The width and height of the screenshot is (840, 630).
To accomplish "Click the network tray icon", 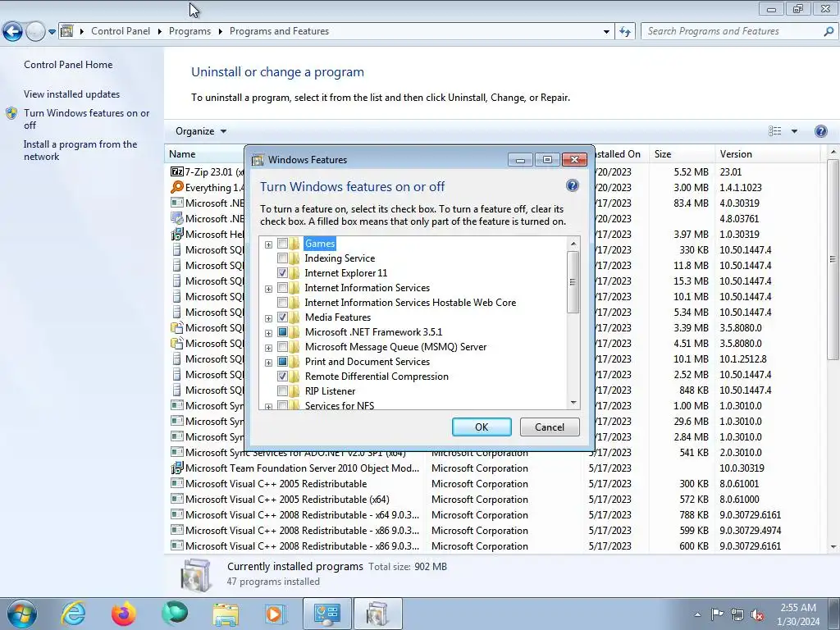I will click(x=737, y=614).
